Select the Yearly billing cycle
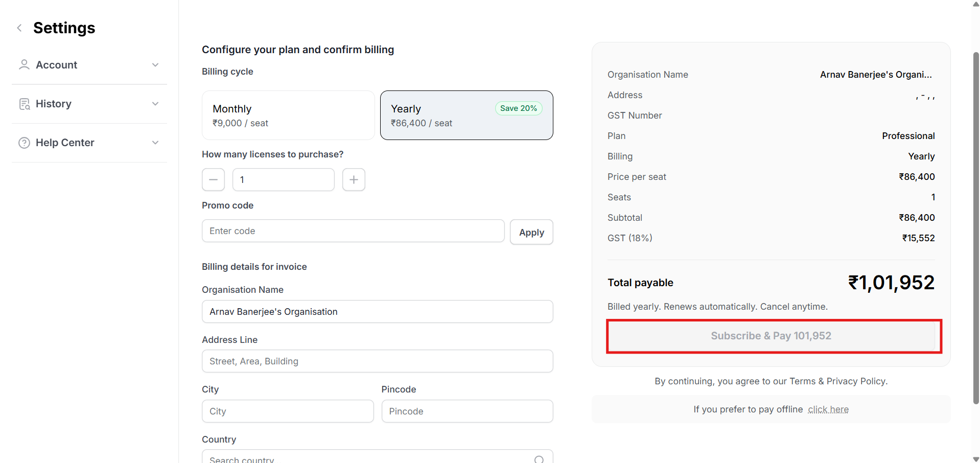Screen dimensions: 980x463 coord(466,115)
